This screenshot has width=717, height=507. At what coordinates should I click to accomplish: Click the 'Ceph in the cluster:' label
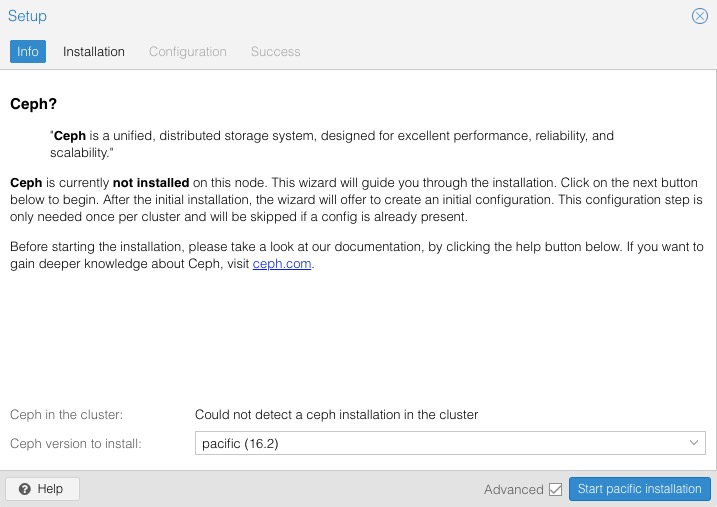[66, 415]
